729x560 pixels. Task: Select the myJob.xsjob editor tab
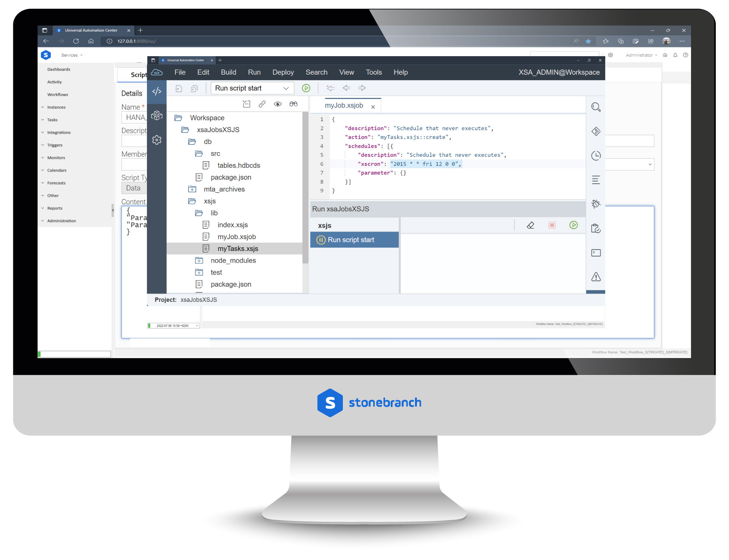click(344, 106)
